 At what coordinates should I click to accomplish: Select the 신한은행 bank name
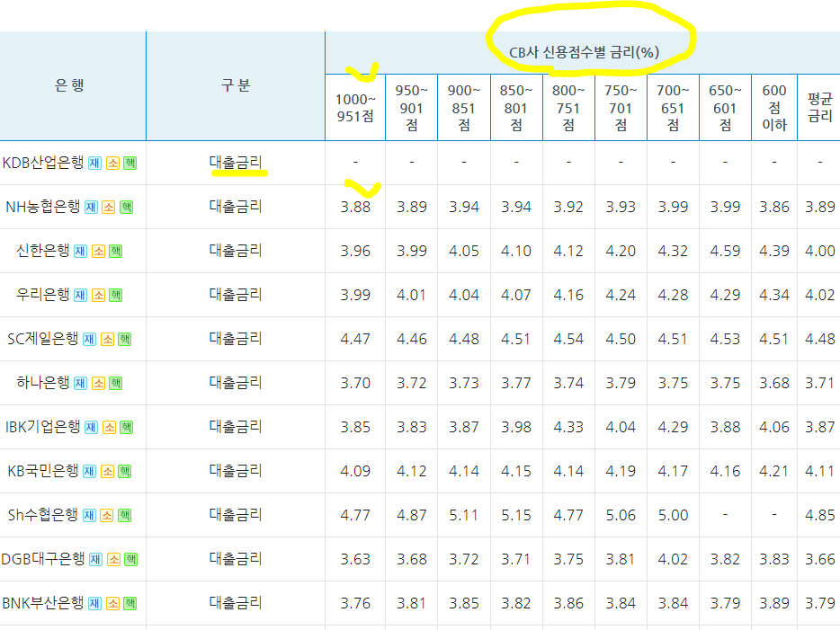click(x=43, y=251)
